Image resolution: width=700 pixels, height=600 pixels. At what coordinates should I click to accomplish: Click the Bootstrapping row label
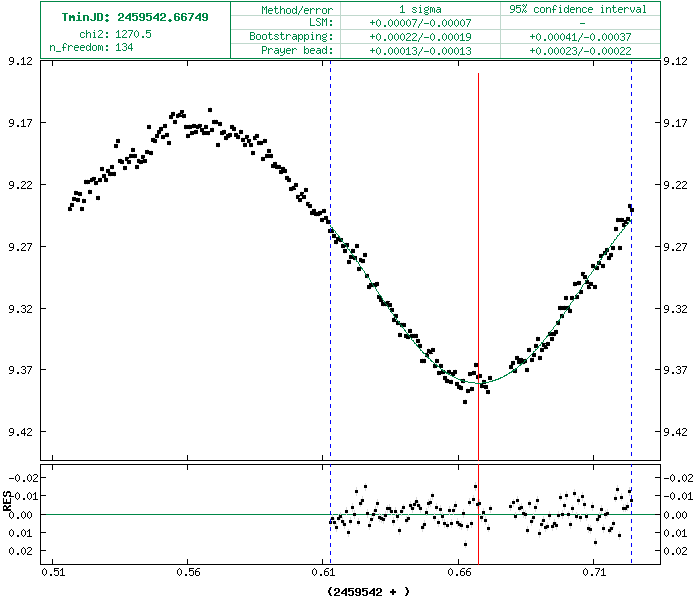290,36
